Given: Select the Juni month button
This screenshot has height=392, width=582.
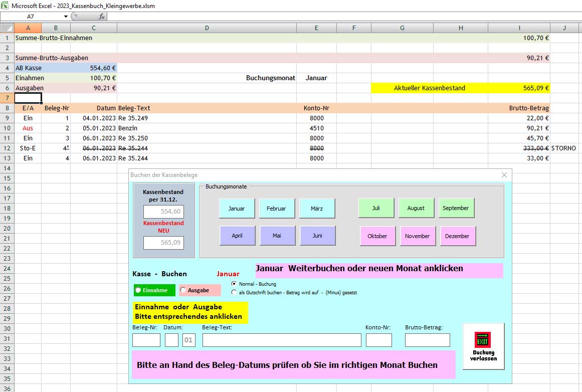Looking at the screenshot, I should pos(317,236).
